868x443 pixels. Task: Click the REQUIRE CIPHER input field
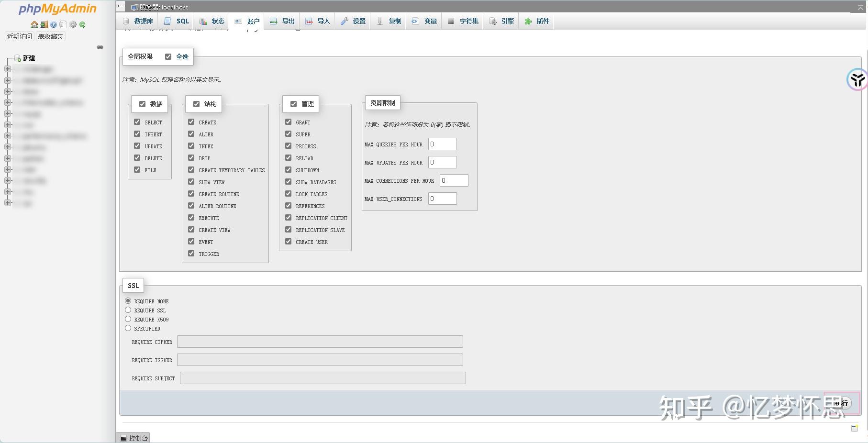(320, 342)
